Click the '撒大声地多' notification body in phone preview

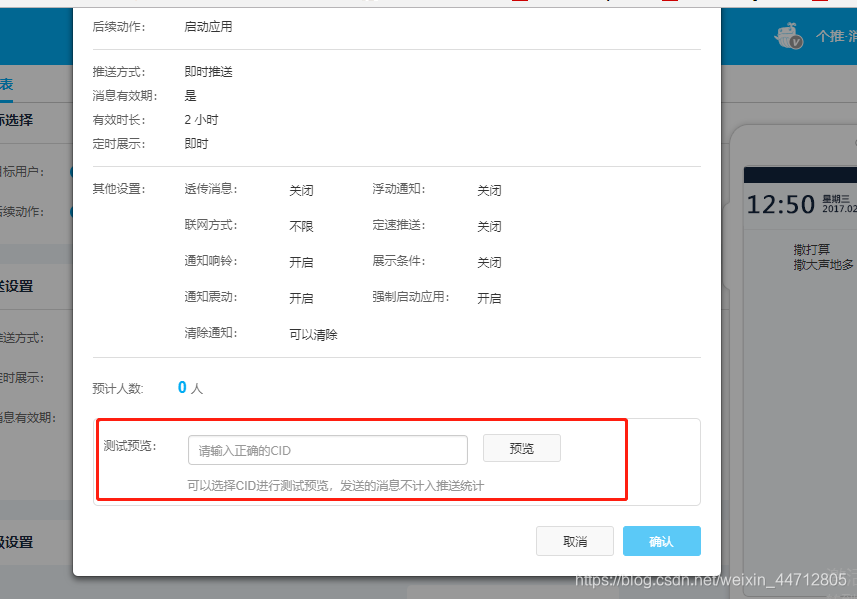(x=823, y=265)
